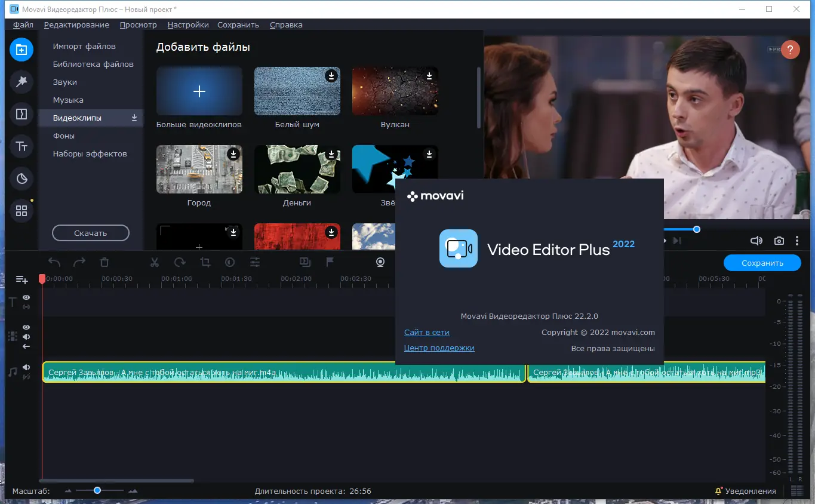The image size is (815, 504).
Task: Open the Файл menu
Action: [22, 24]
